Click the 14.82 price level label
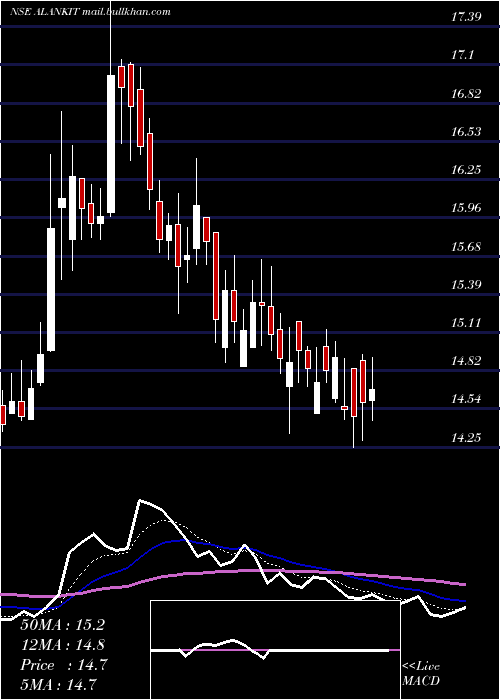 coord(466,361)
